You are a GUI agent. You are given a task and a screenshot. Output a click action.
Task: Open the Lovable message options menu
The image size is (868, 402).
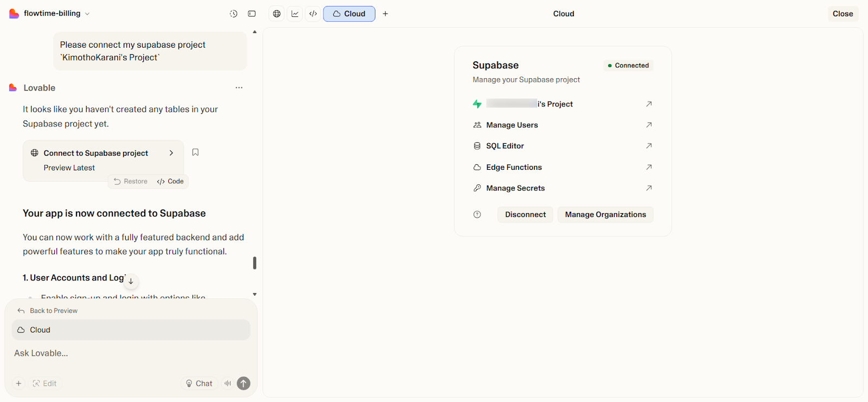coord(239,87)
